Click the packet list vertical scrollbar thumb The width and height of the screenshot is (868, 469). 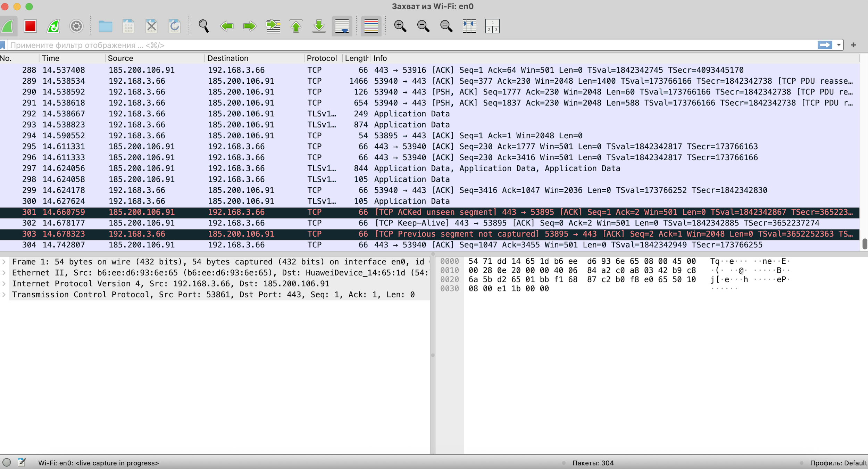point(865,244)
